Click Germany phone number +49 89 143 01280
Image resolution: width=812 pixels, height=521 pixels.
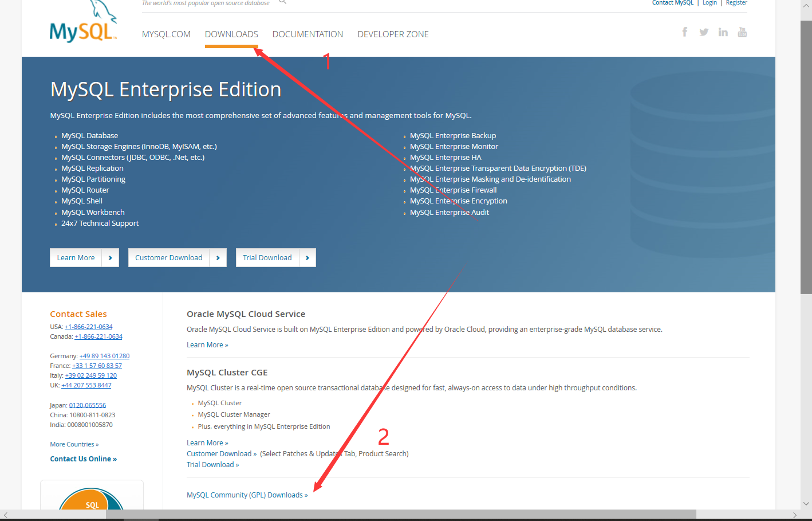104,356
